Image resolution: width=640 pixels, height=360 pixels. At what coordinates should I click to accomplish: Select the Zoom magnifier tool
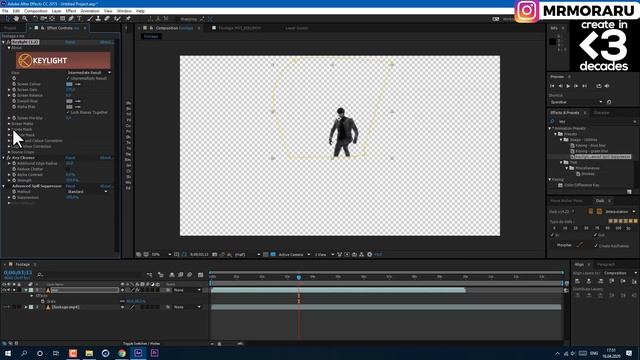coord(25,19)
